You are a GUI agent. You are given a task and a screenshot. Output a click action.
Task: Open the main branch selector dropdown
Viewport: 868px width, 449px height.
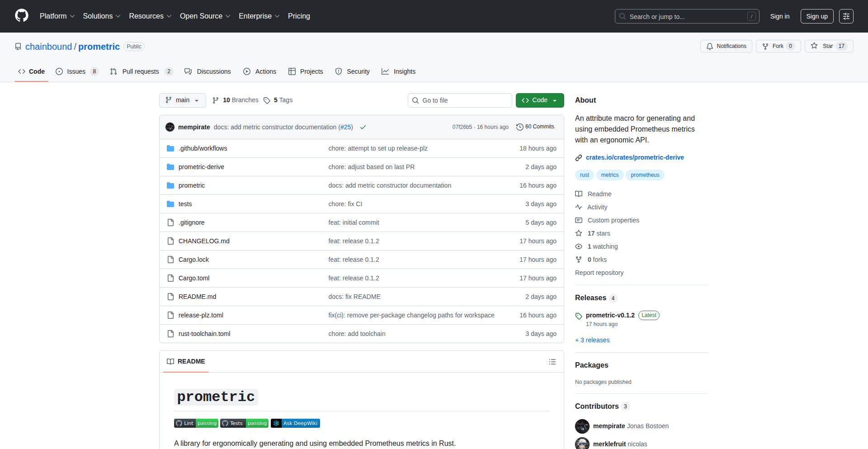[182, 100]
